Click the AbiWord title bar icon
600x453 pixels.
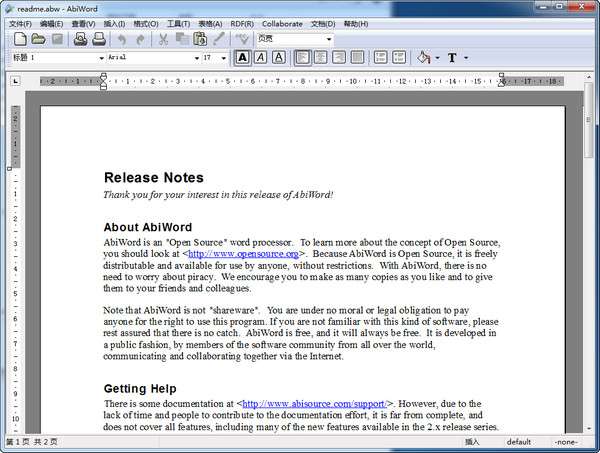coord(9,8)
